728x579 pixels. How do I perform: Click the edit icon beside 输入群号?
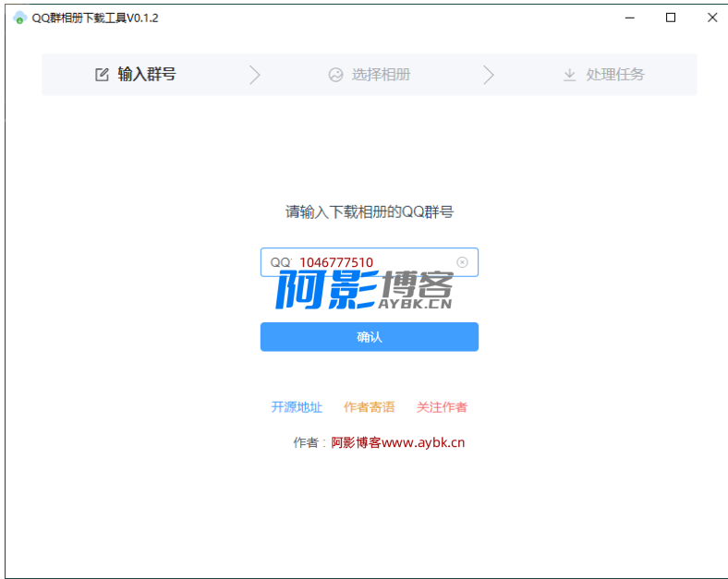click(102, 74)
